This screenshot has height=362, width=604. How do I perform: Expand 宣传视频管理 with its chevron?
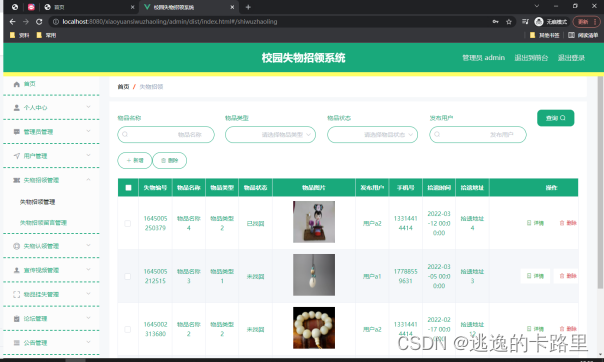(88, 270)
